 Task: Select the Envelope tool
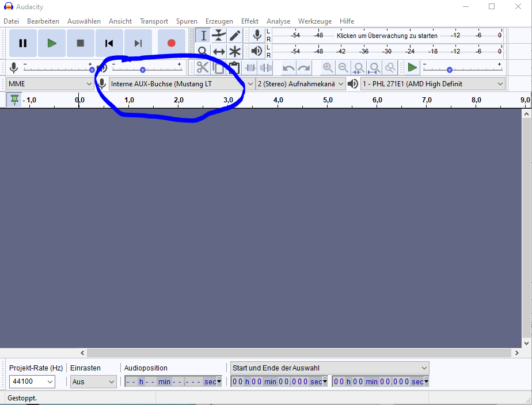click(219, 36)
